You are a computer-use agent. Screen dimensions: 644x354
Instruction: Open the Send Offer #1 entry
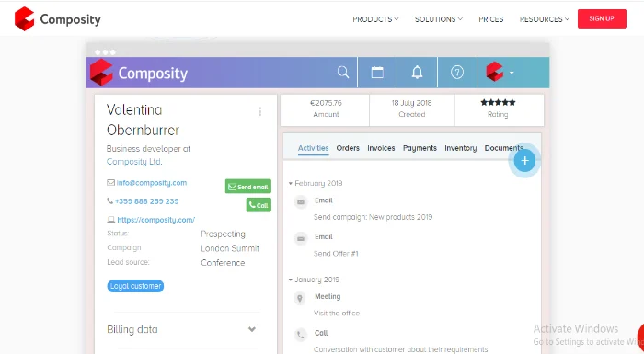pyautogui.click(x=336, y=254)
